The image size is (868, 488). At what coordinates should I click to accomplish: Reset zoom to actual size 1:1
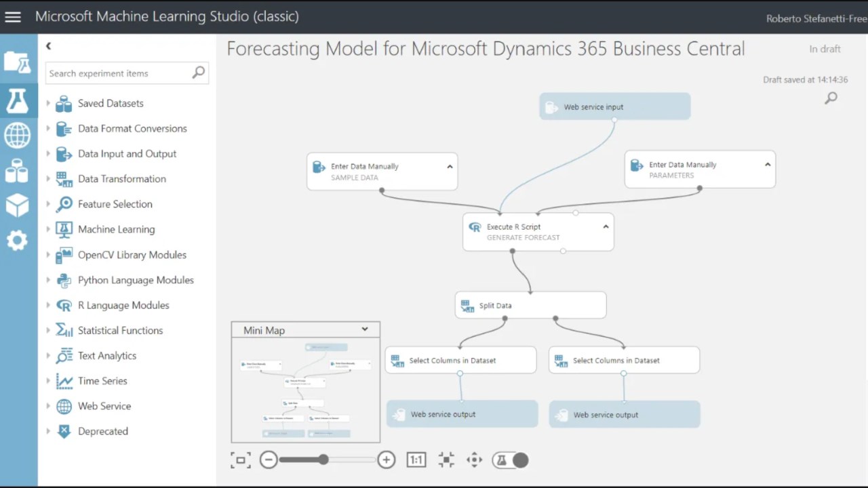pyautogui.click(x=416, y=460)
